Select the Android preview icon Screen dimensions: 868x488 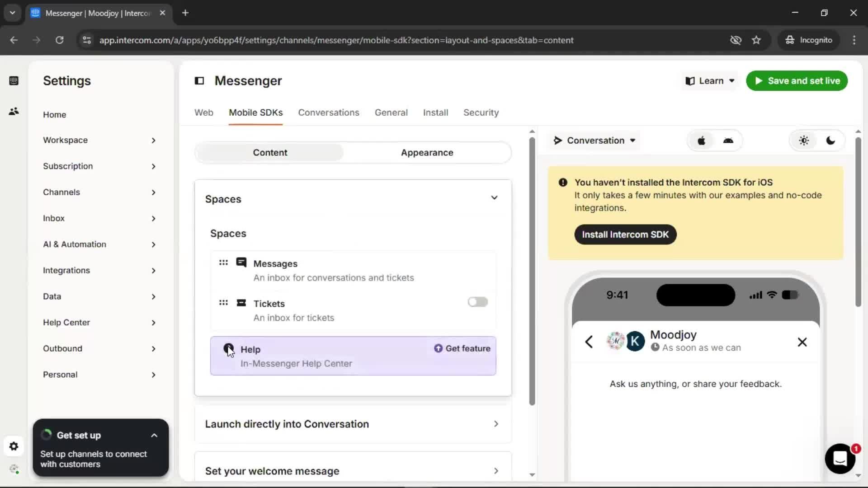click(x=728, y=141)
